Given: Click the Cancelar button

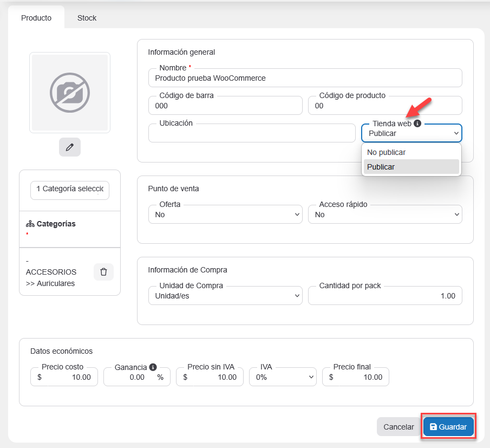Looking at the screenshot, I should click(398, 427).
